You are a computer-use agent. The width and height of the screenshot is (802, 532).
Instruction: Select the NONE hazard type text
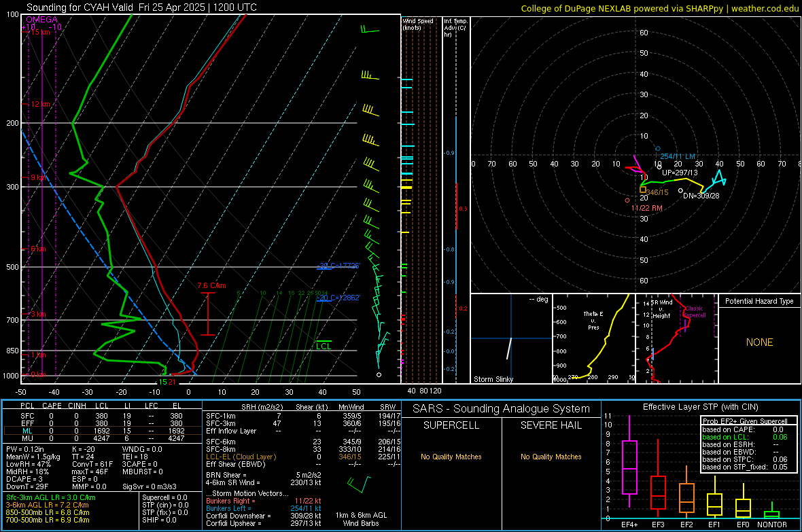click(759, 342)
